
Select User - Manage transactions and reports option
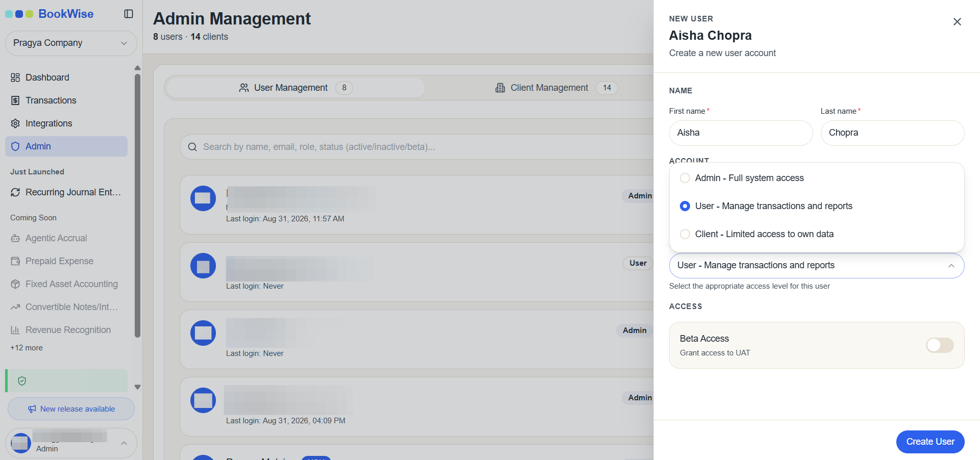coord(817,206)
